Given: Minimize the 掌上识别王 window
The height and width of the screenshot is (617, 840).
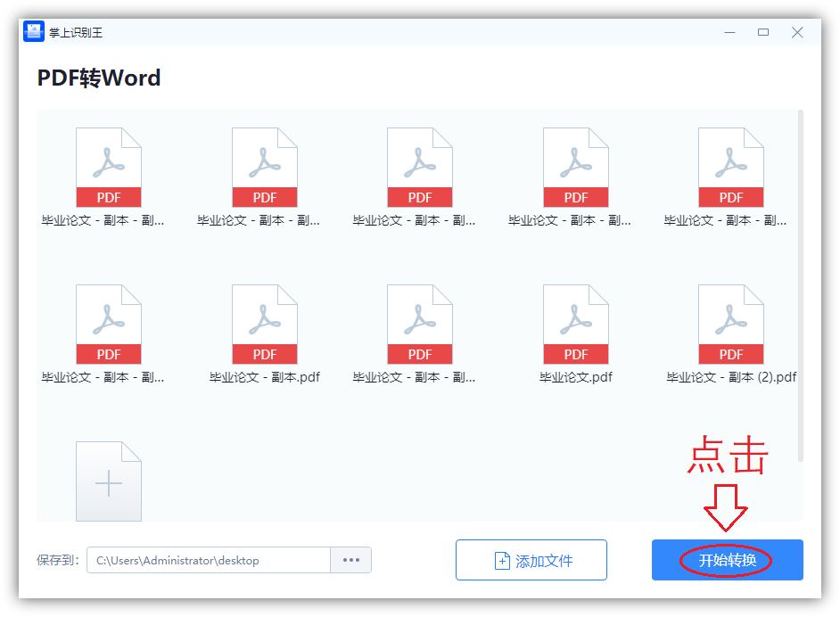Looking at the screenshot, I should coord(730,32).
